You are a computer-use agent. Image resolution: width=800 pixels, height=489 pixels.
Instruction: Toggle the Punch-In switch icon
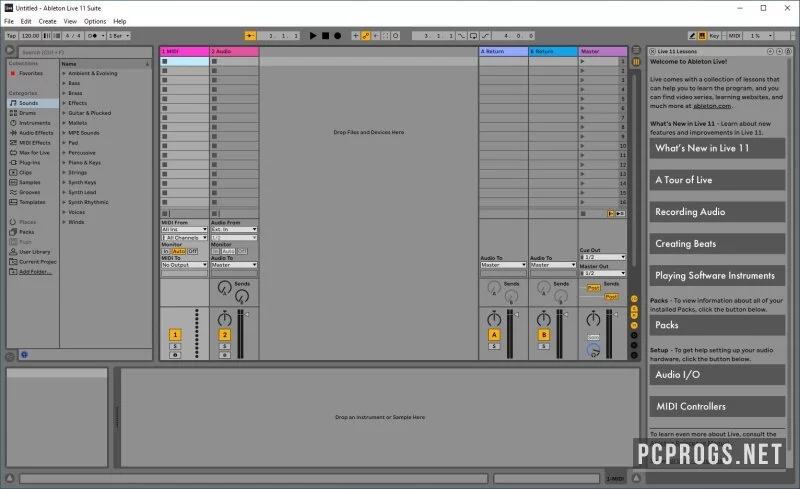[x=461, y=36]
